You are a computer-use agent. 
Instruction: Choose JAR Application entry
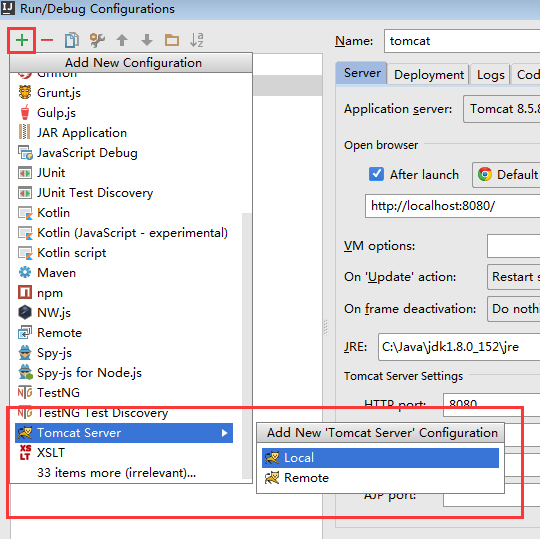point(125,133)
